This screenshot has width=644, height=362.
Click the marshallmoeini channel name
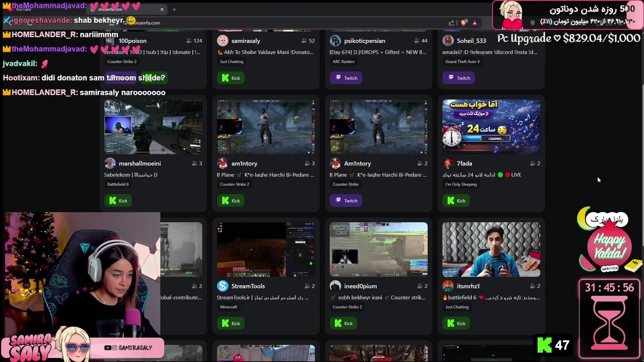[140, 163]
